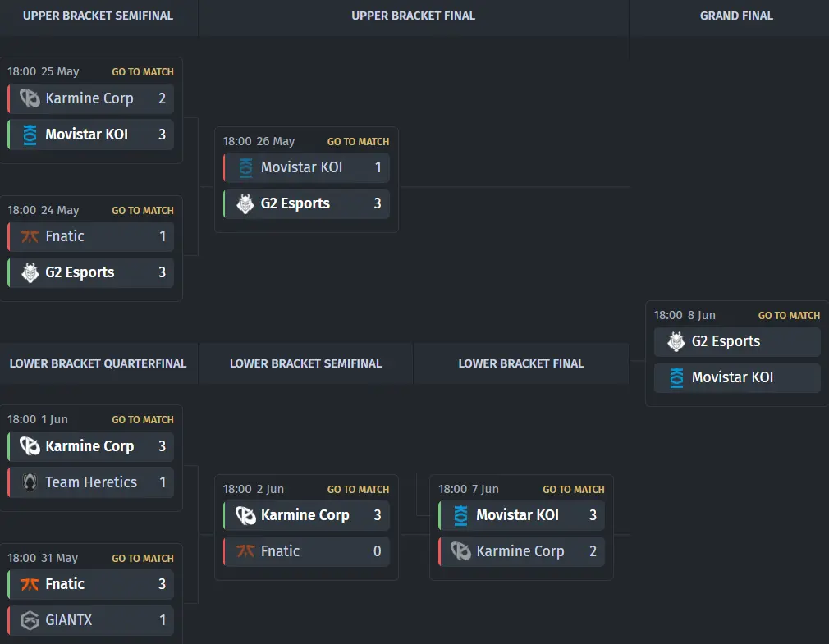Click Movistar KOI name in 26 May match

click(302, 167)
